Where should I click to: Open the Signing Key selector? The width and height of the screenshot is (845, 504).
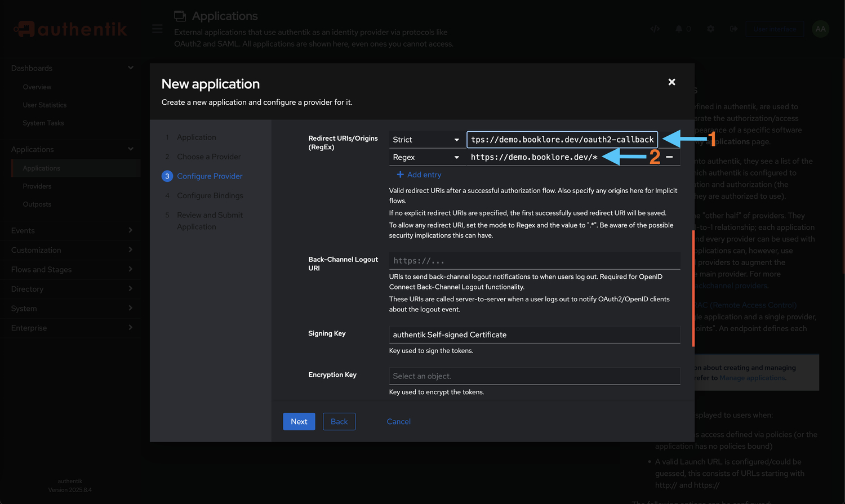[534, 334]
